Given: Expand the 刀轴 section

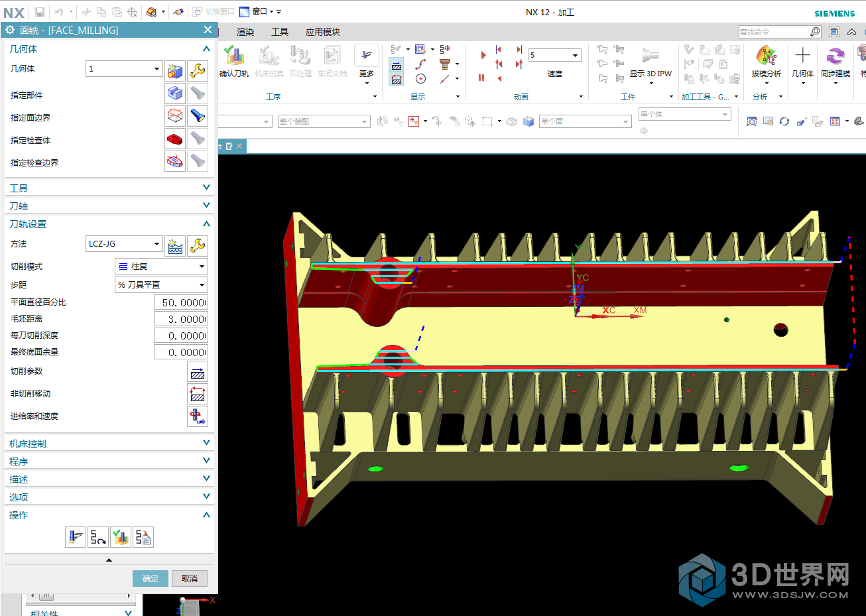Looking at the screenshot, I should [x=109, y=206].
